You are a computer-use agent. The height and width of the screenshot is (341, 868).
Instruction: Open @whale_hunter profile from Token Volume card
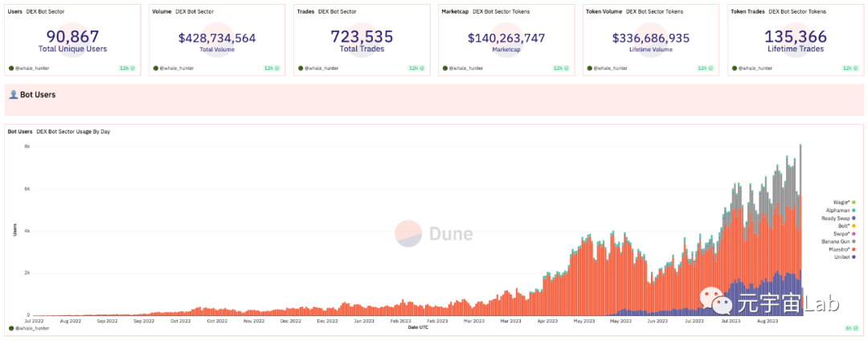[x=610, y=68]
